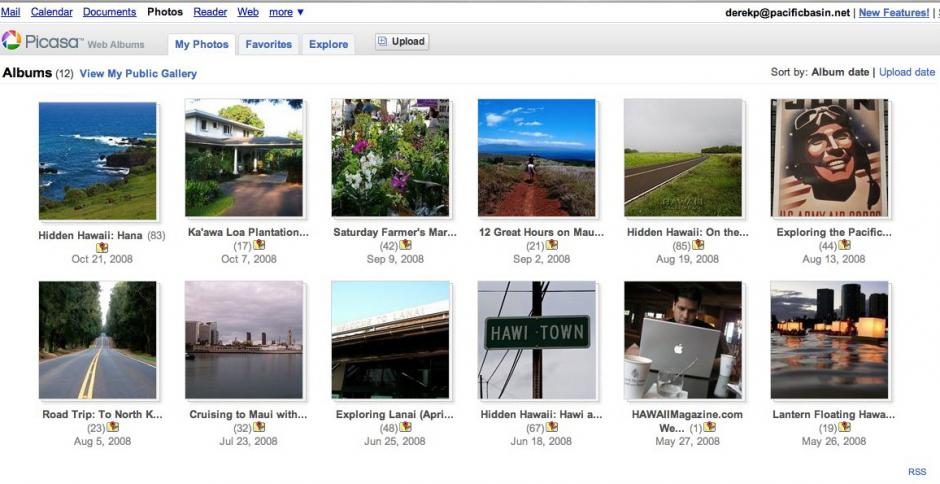Expand the 'more' dropdown in top navigation
Image resolution: width=940 pixels, height=484 pixels.
286,12
